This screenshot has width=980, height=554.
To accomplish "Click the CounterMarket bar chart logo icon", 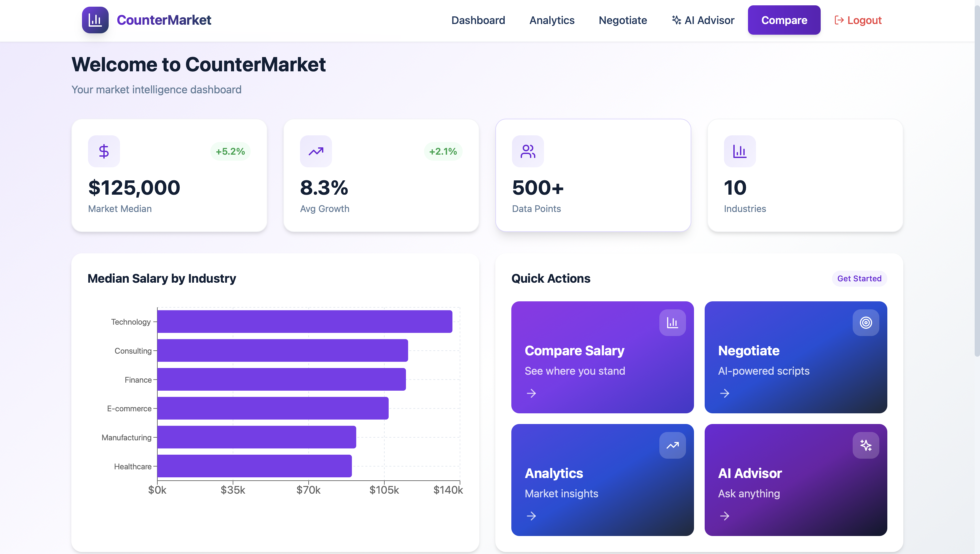I will click(x=95, y=20).
